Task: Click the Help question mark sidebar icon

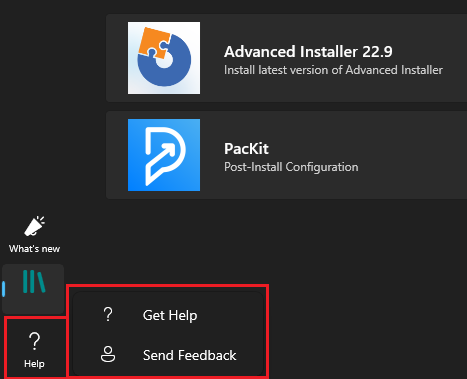Action: (34, 341)
